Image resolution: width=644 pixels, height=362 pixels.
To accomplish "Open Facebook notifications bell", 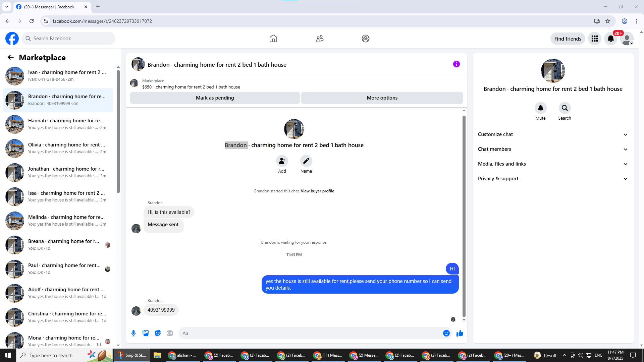I will tap(611, 39).
